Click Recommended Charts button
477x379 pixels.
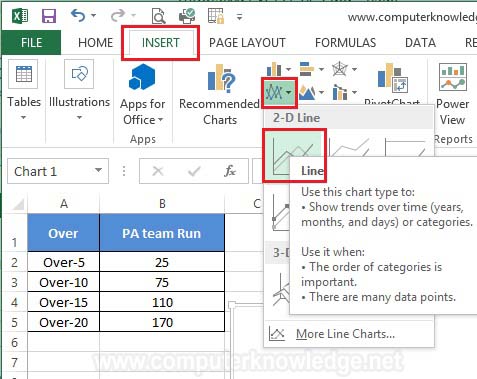point(220,95)
